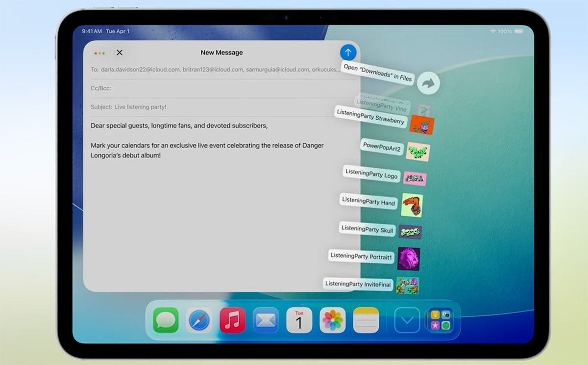Click the Subject line reading "Live listening party!"
Screen dimensions: 588x365
tap(196, 107)
